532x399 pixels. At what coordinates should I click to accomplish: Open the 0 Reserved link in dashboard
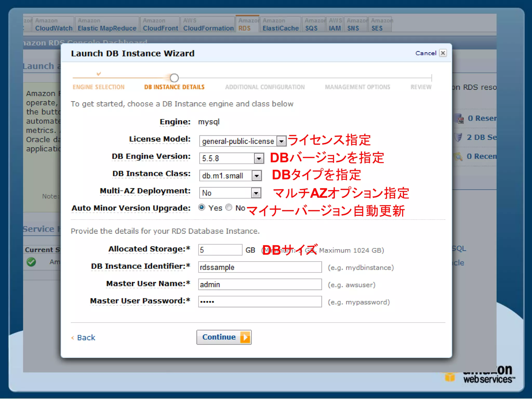point(482,118)
